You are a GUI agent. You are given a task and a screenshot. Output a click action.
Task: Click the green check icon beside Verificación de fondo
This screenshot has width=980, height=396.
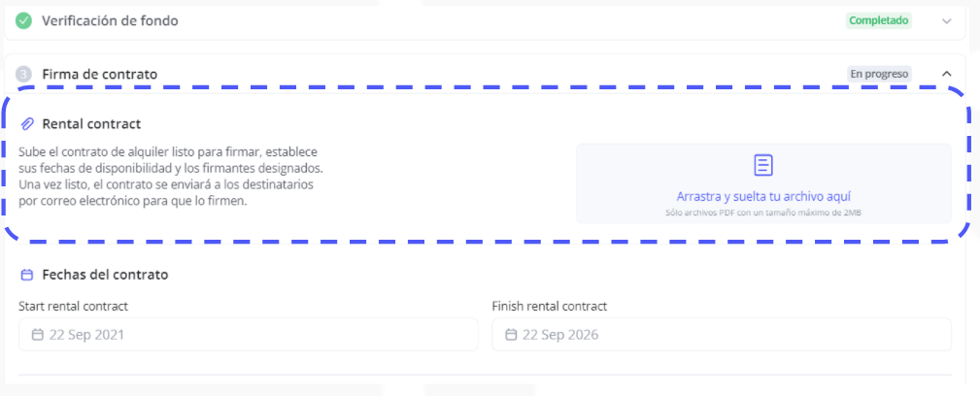pos(24,20)
